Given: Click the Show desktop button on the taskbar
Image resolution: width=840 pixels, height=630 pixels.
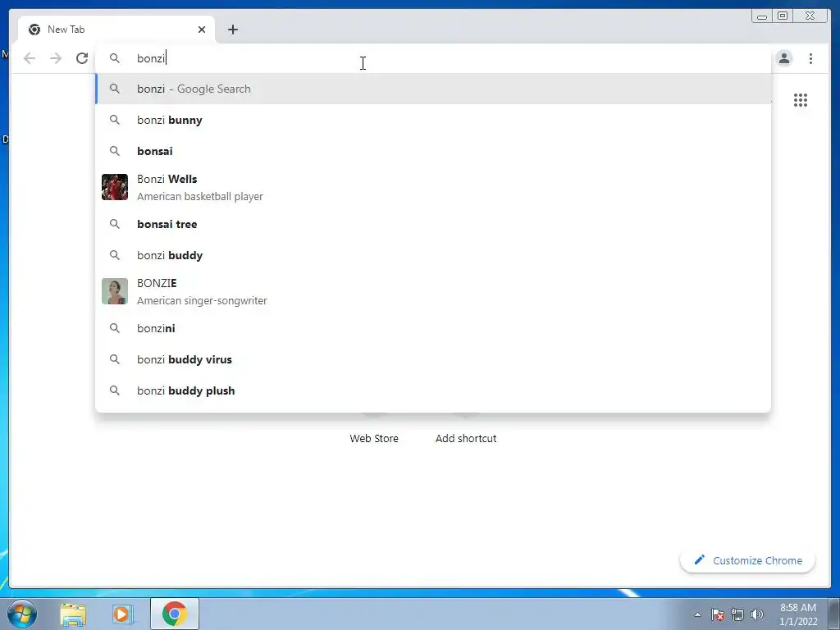Looking at the screenshot, I should click(834, 614).
